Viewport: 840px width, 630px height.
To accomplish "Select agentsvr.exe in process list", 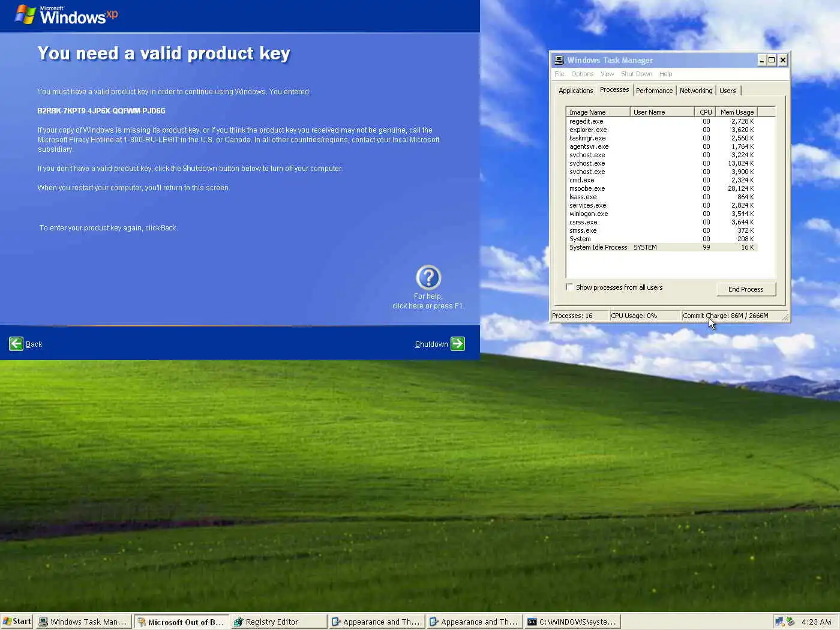I will [662, 146].
